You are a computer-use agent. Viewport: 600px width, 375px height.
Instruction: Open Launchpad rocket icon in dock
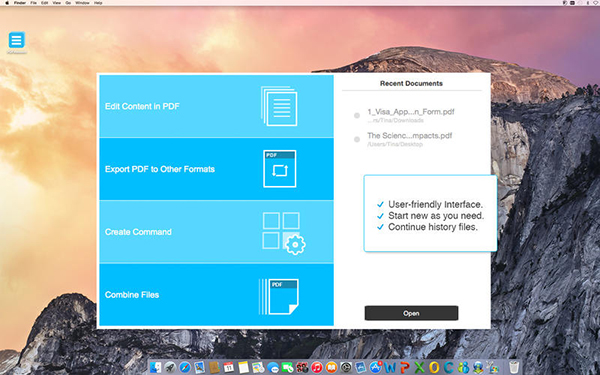[170, 367]
